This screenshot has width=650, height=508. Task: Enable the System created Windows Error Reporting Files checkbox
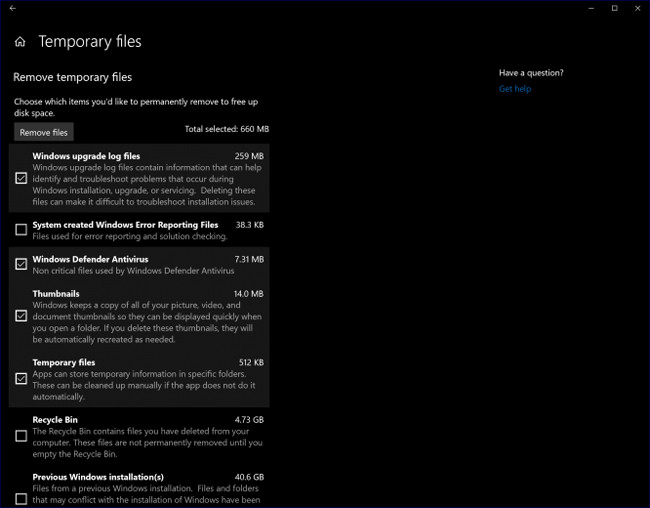pos(21,230)
